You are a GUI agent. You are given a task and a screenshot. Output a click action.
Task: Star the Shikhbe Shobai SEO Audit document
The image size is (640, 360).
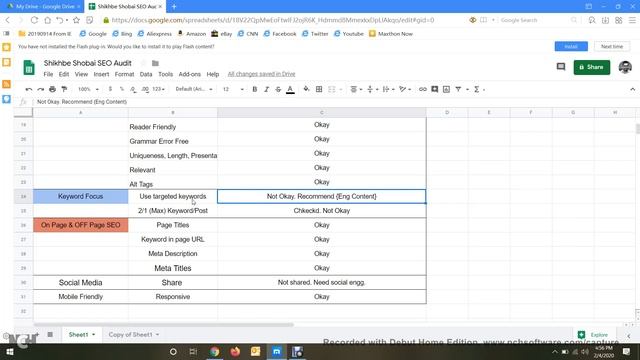point(143,63)
